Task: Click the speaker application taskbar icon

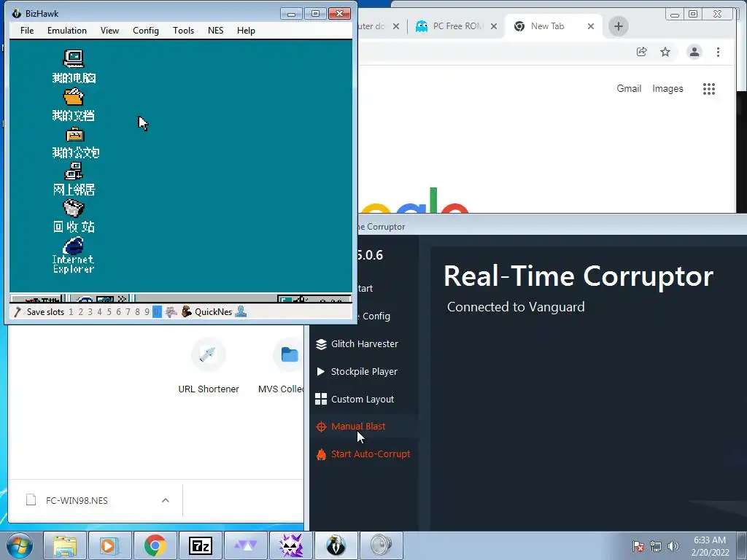Action: tap(381, 545)
